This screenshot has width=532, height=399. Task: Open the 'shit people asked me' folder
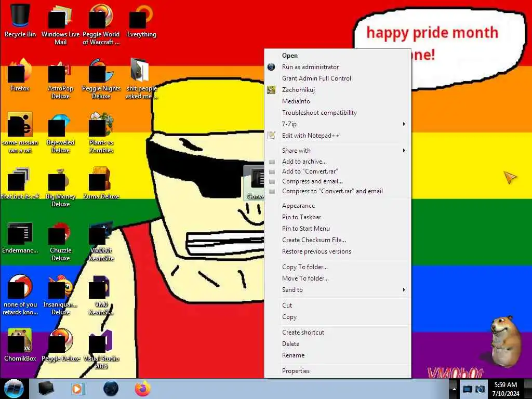[x=141, y=79]
